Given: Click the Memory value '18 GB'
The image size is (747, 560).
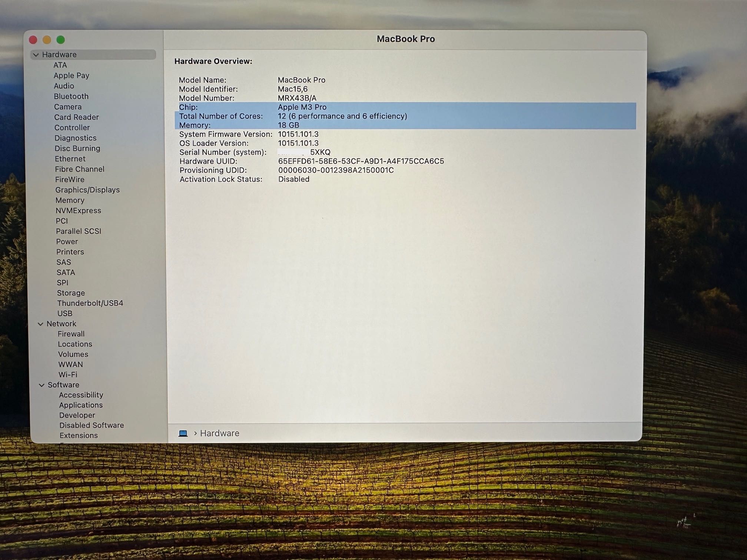Looking at the screenshot, I should pyautogui.click(x=289, y=125).
